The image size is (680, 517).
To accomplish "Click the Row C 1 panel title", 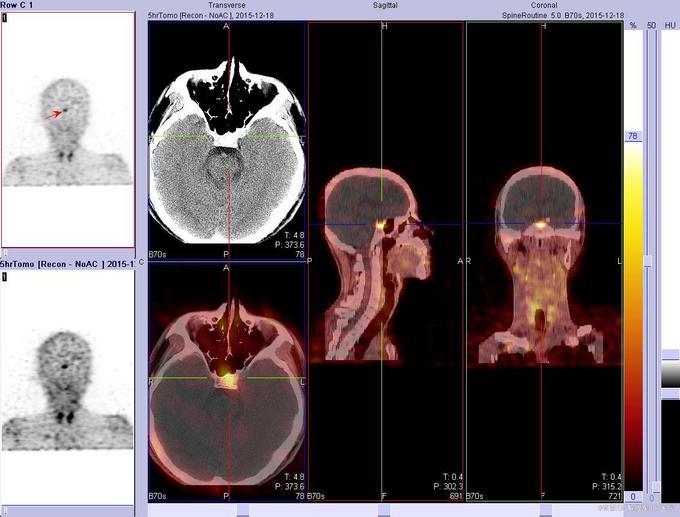I will pos(20,6).
